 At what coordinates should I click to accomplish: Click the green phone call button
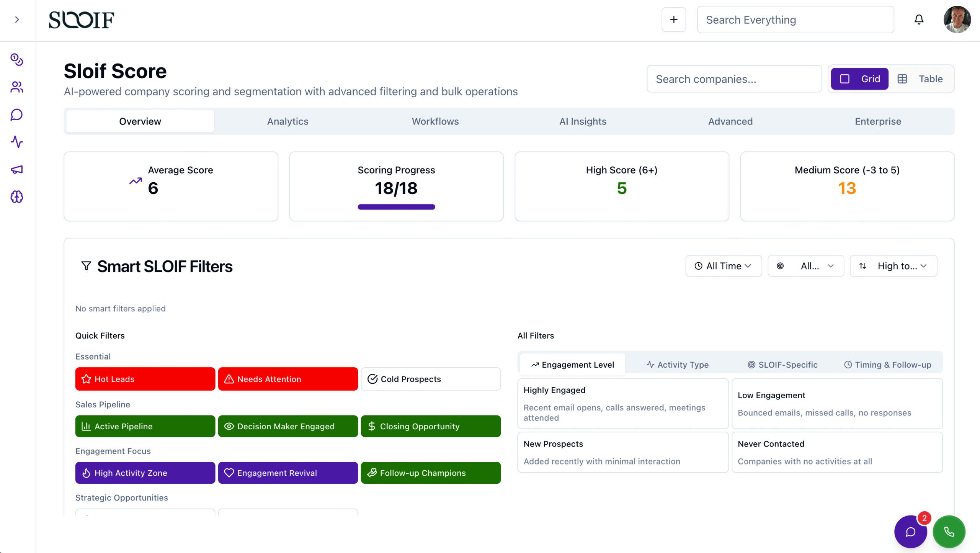pos(949,532)
